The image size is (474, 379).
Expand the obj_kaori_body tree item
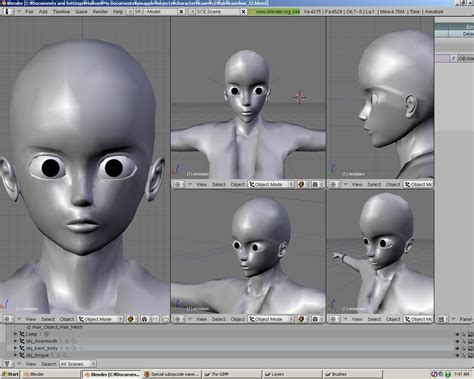[x=15, y=348]
